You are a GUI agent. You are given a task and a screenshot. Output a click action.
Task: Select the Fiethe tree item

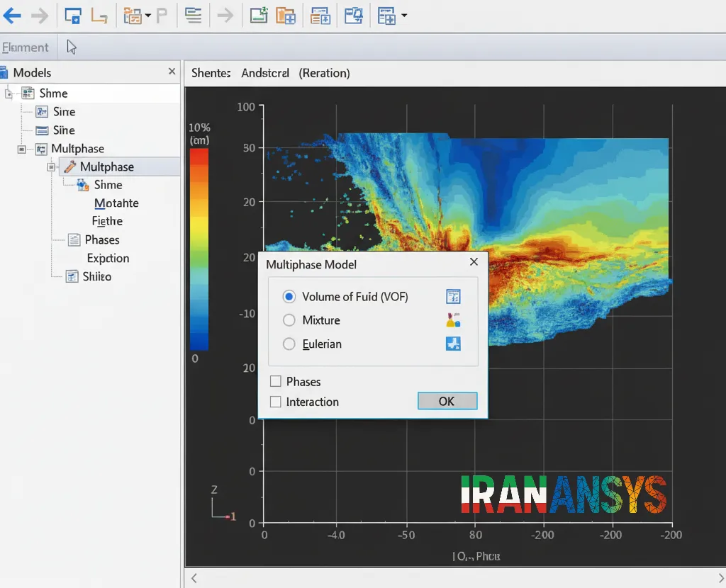tap(107, 221)
